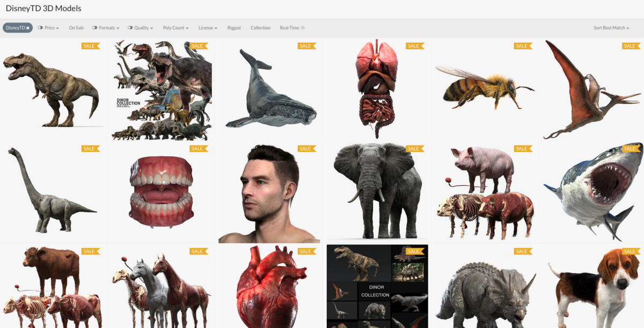Filter results by Collection
Viewport: 644px width, 328px height.
click(260, 28)
